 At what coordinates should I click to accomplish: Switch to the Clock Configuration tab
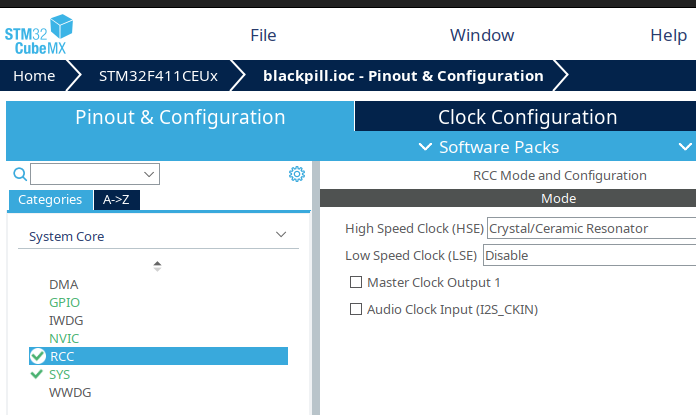527,117
